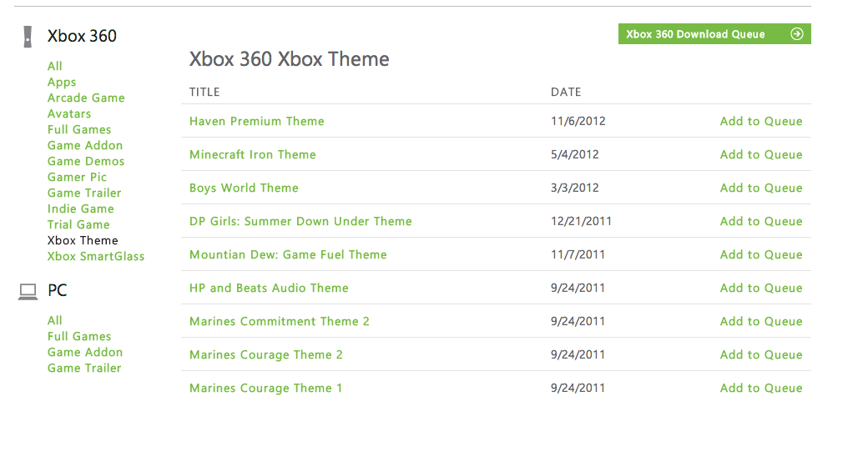This screenshot has height=462, width=868.
Task: Add HP and Beats Audio Theme to queue
Action: pos(760,288)
